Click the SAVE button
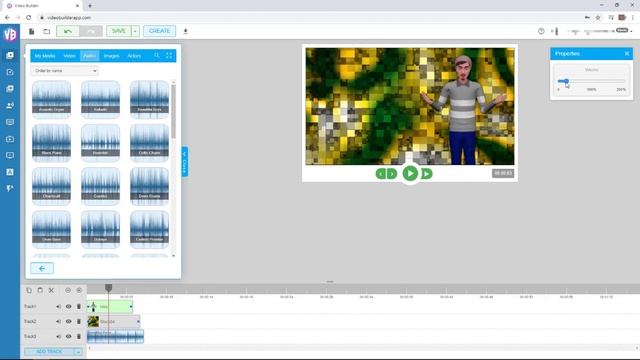The height and width of the screenshot is (360, 640). point(119,31)
